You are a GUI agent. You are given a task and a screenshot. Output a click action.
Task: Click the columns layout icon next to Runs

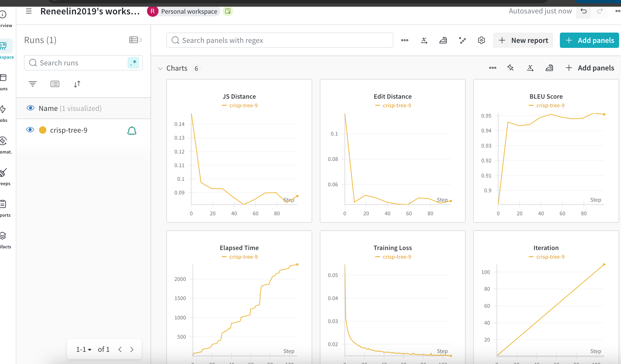pos(134,40)
